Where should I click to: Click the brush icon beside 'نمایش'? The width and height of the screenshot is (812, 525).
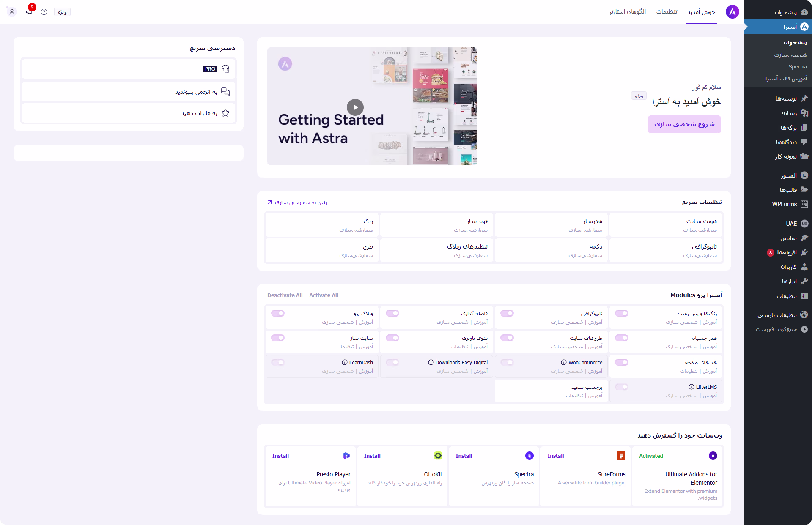tap(804, 238)
